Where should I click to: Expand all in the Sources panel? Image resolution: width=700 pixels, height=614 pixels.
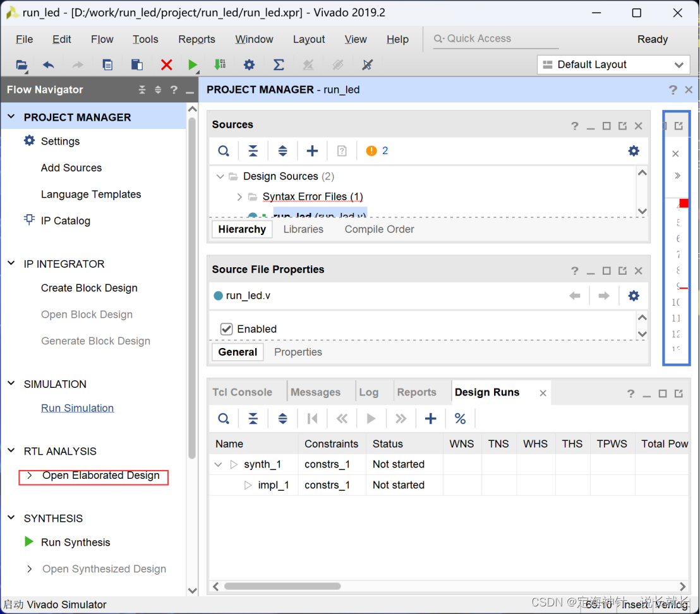[x=282, y=151]
